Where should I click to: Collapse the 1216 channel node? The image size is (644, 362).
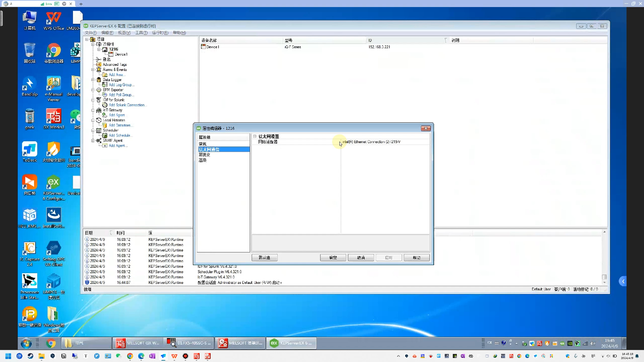tap(99, 49)
